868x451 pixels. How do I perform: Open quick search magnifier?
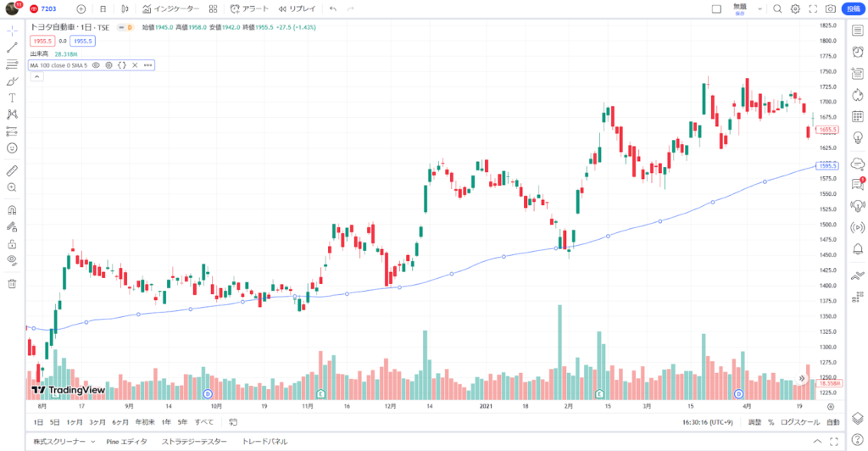click(x=778, y=8)
